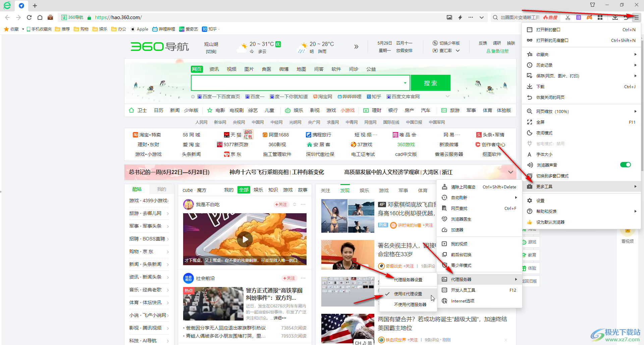This screenshot has width=644, height=345.
Task: Open a new tab with plus button
Action: 35,5
